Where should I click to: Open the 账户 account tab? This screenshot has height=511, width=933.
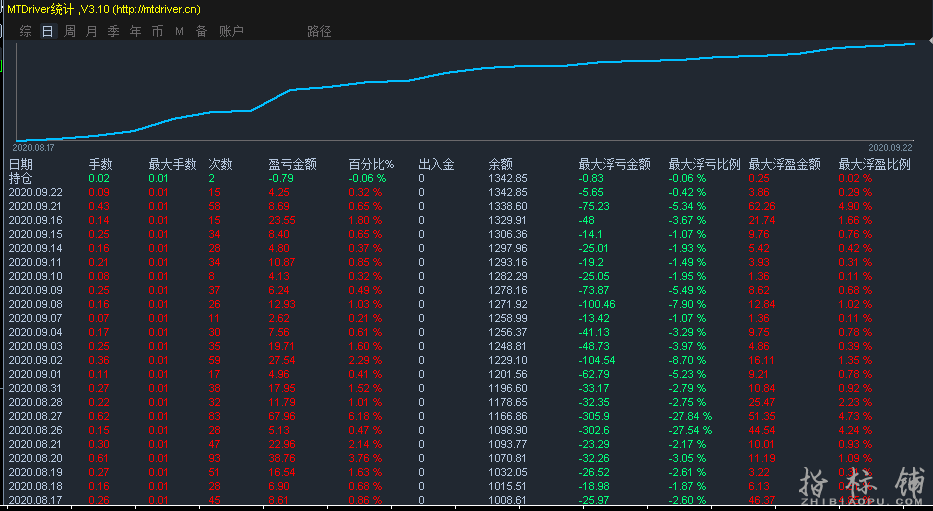231,31
